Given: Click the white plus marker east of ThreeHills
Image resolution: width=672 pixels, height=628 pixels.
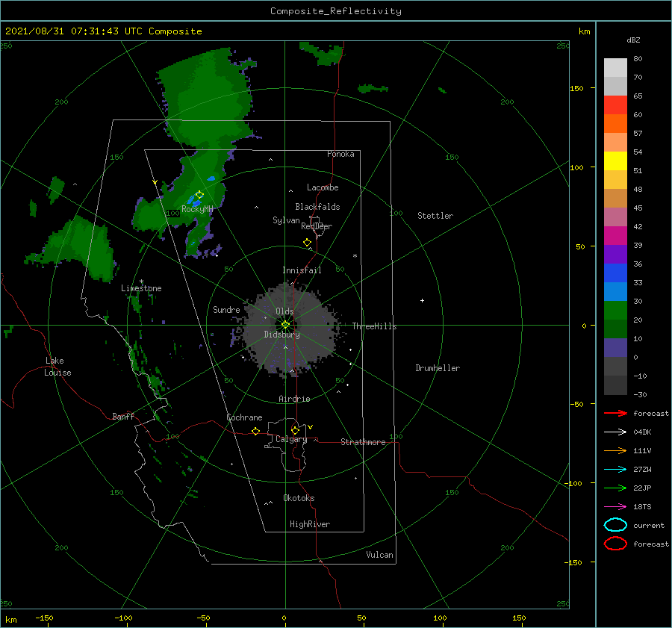Looking at the screenshot, I should coord(422,300).
